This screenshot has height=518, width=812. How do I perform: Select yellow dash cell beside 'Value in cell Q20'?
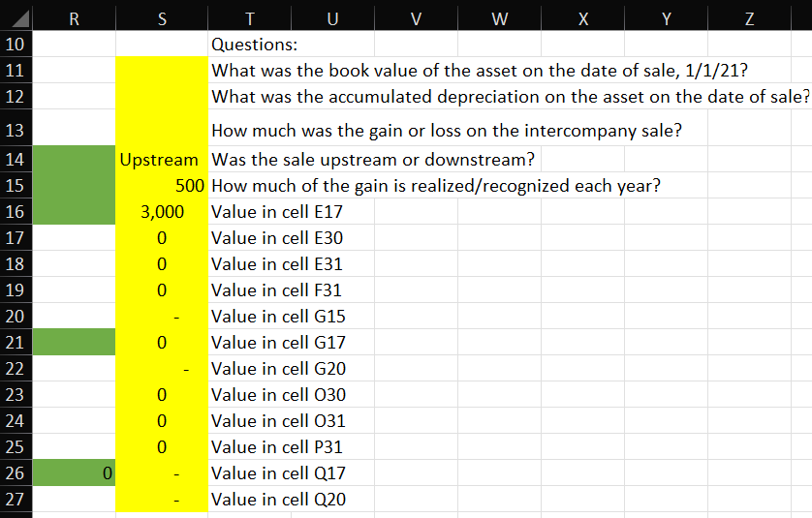click(162, 499)
